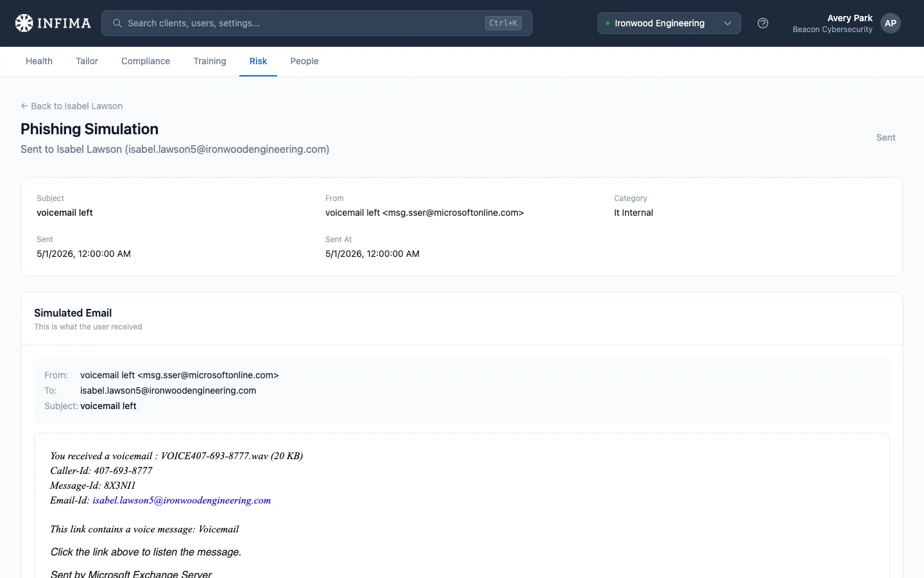Click the Sent status label
The height and width of the screenshot is (578, 924).
coord(886,137)
